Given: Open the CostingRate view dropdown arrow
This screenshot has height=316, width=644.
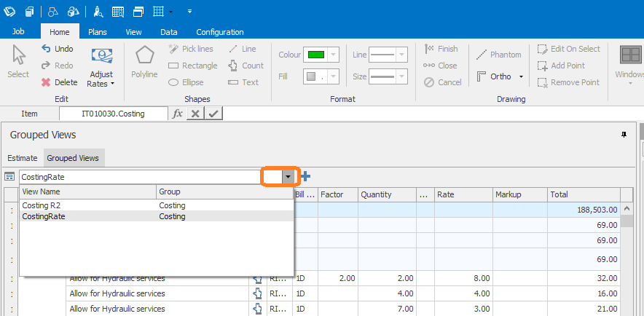Looking at the screenshot, I should (288, 177).
